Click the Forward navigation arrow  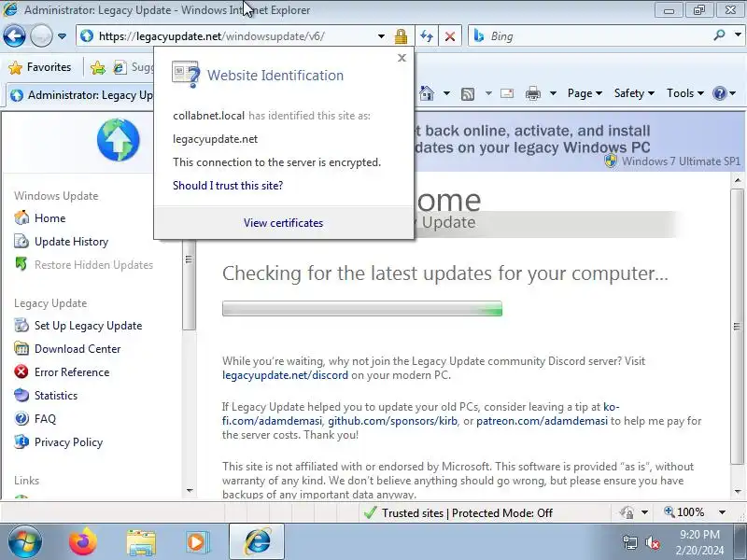coord(41,35)
